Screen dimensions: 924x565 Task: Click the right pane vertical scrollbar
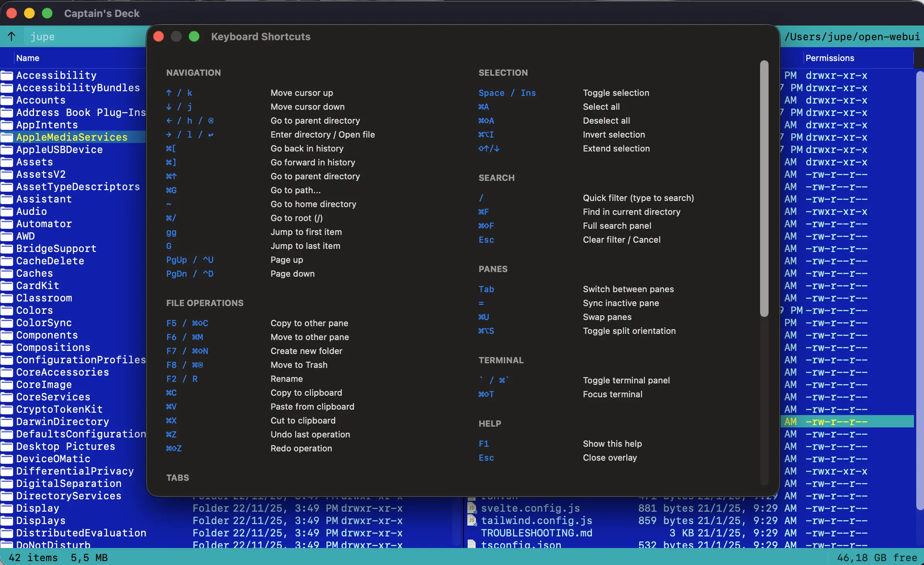pyautogui.click(x=920, y=291)
